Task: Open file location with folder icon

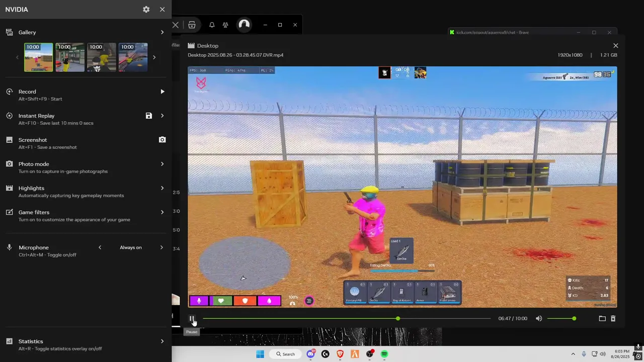Action: 602,319
